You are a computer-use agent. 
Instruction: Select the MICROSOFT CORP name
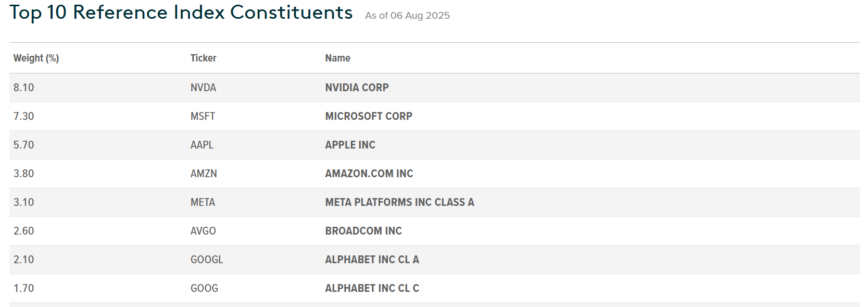click(369, 116)
